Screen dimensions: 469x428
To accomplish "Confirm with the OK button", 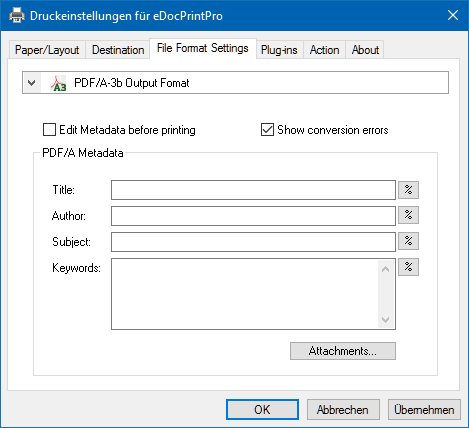I will 262,410.
